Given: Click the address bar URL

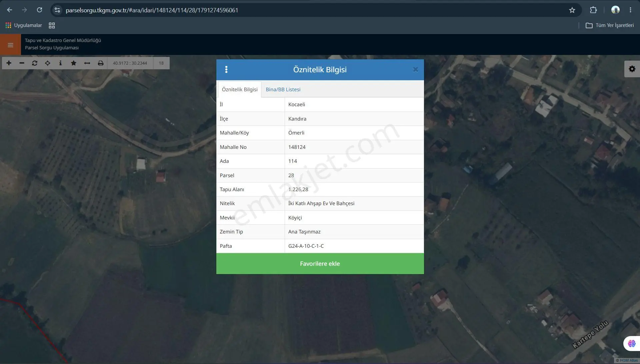Looking at the screenshot, I should (x=152, y=10).
